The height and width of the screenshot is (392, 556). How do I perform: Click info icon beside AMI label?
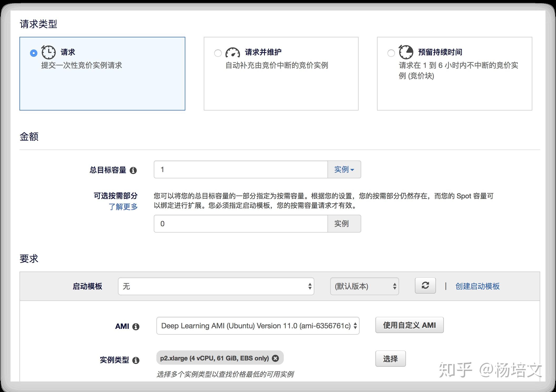(136, 327)
